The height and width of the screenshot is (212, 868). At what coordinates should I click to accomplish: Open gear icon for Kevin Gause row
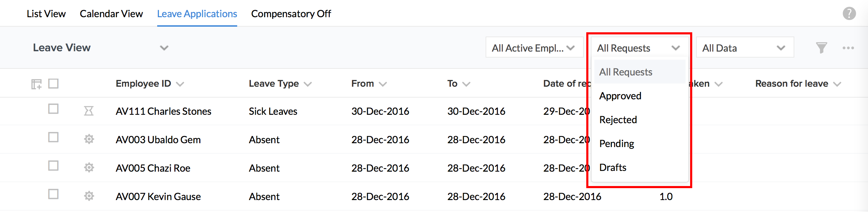tap(89, 196)
